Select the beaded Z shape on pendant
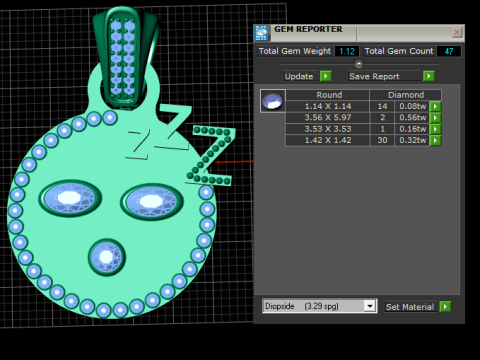The width and height of the screenshot is (480, 360). pyautogui.click(x=211, y=155)
